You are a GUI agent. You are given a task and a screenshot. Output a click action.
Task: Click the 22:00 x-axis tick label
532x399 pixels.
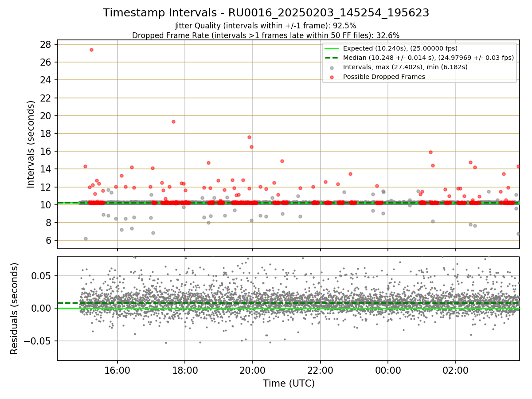coord(320,371)
